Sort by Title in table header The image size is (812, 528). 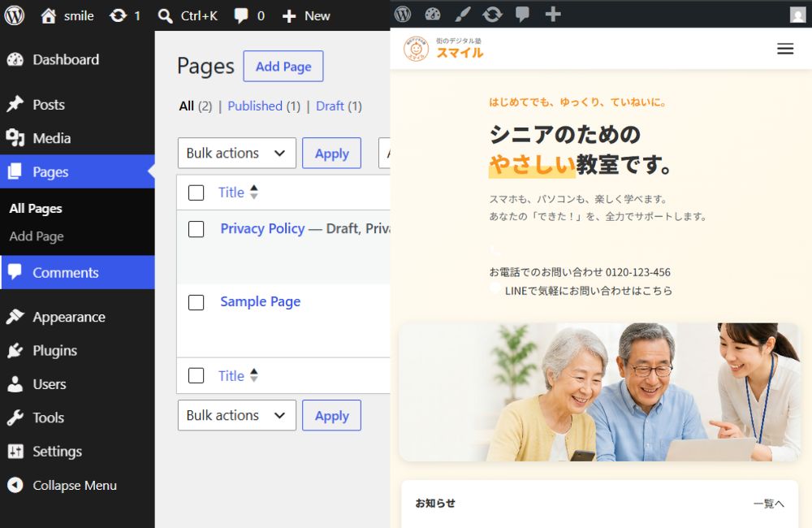231,193
